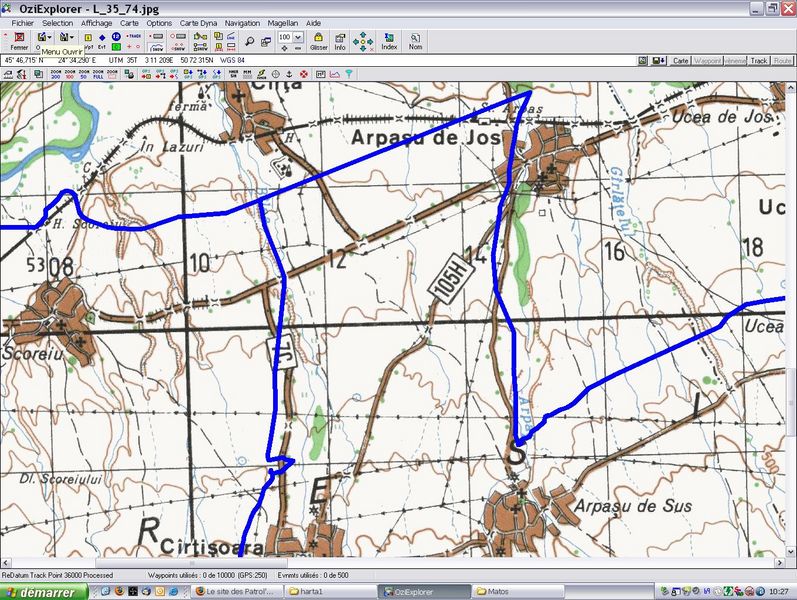Image resolution: width=797 pixels, height=600 pixels.
Task: Open the save menu dropdown arrow
Action: (x=73, y=37)
